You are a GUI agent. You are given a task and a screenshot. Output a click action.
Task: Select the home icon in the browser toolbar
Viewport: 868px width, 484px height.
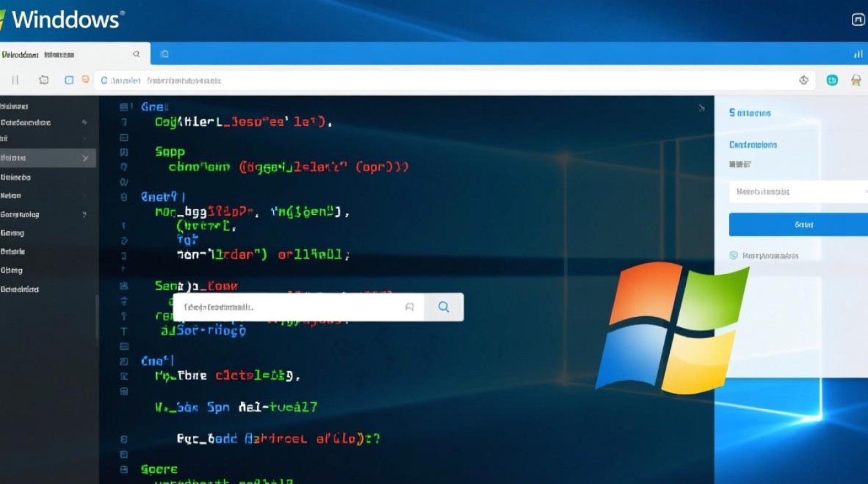pos(44,79)
